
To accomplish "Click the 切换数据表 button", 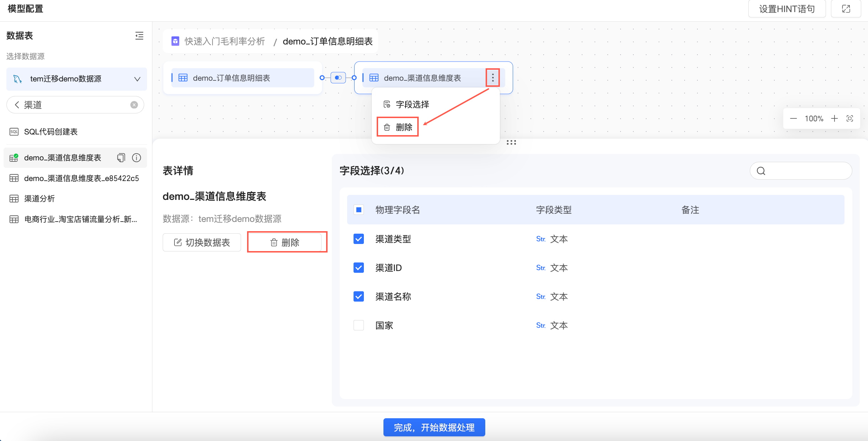I will pos(202,243).
